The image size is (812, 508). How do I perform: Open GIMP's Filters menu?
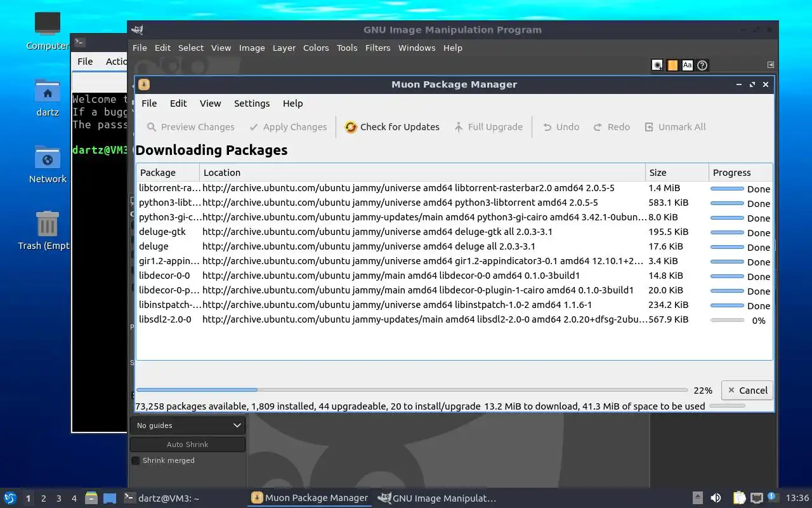point(377,48)
